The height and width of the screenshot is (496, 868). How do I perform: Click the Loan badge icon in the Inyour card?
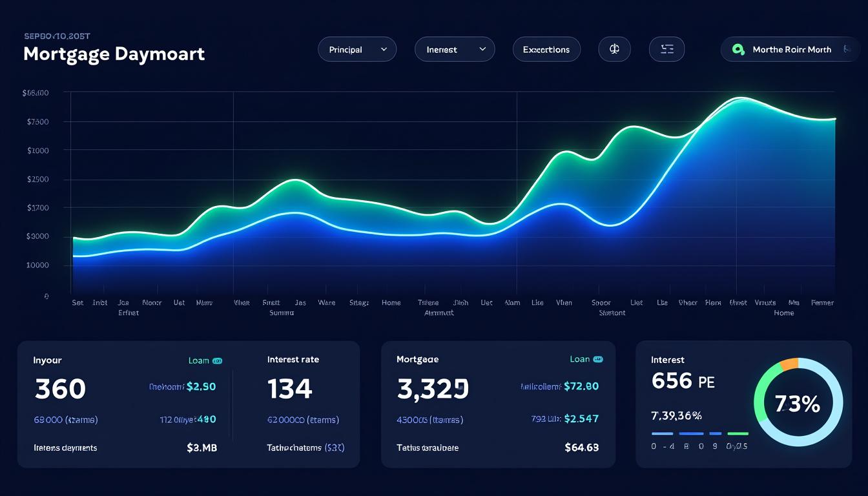218,361
